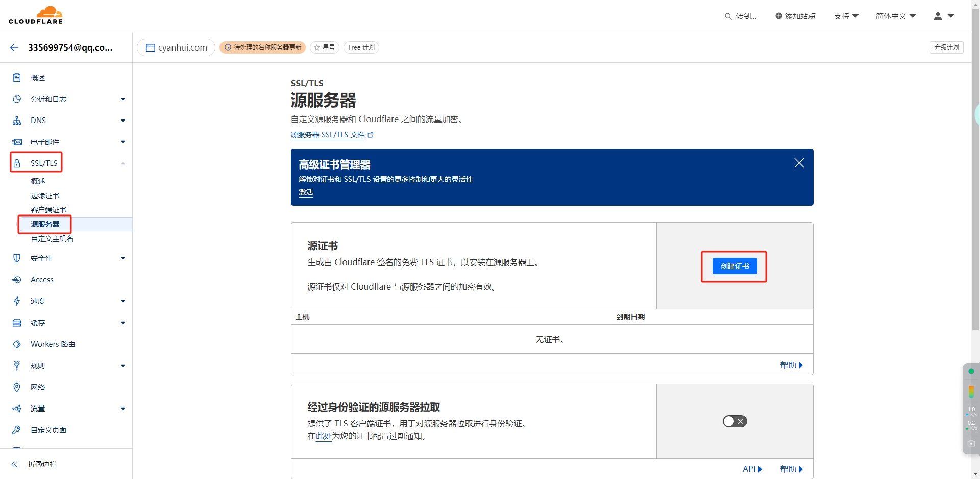Screen dimensions: 980x479
Task: Toggle 经过身份验证的源服务器拉取 switch
Action: pyautogui.click(x=735, y=421)
